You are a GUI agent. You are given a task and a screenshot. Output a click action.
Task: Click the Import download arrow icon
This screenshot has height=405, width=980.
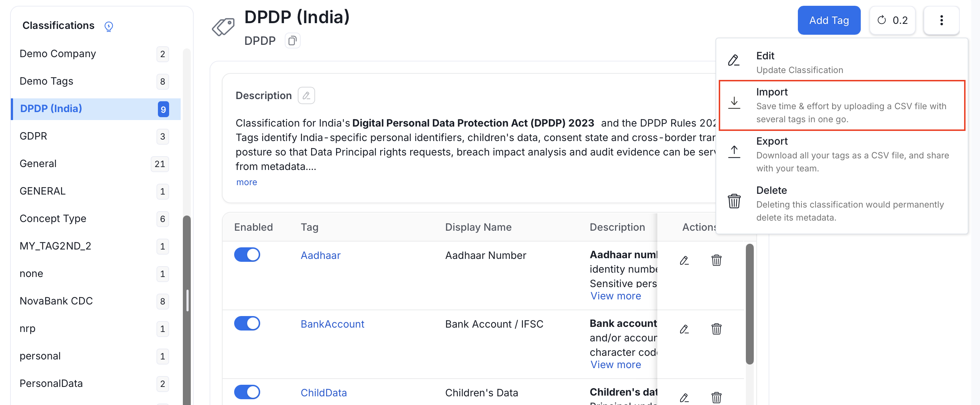[x=734, y=103]
